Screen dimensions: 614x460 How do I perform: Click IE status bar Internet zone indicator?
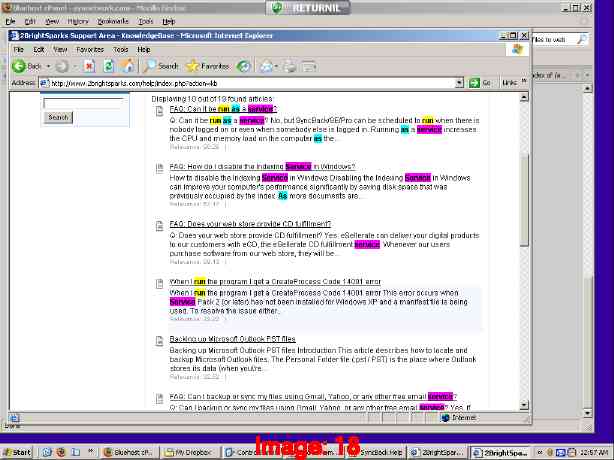(460, 417)
